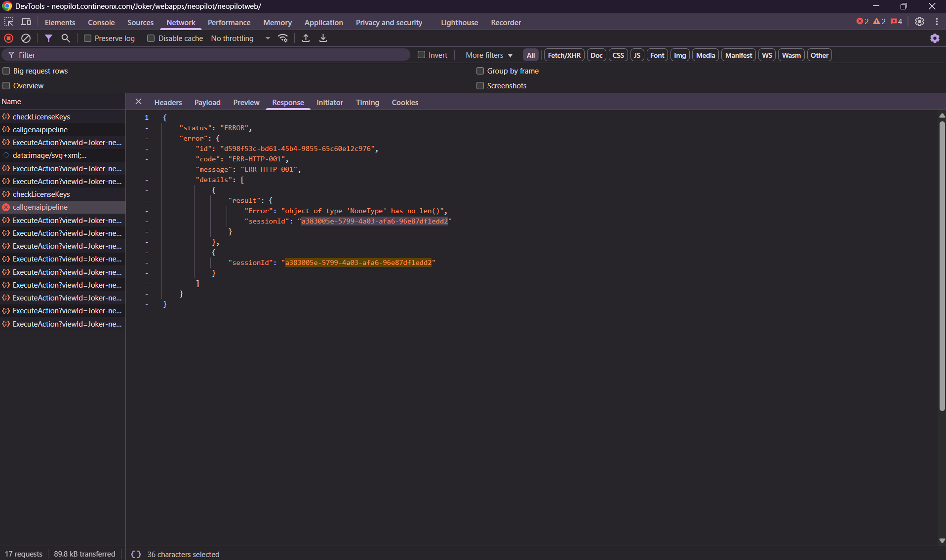This screenshot has width=946, height=560.
Task: Open the customize DevTools three-dot menu
Action: click(x=937, y=22)
